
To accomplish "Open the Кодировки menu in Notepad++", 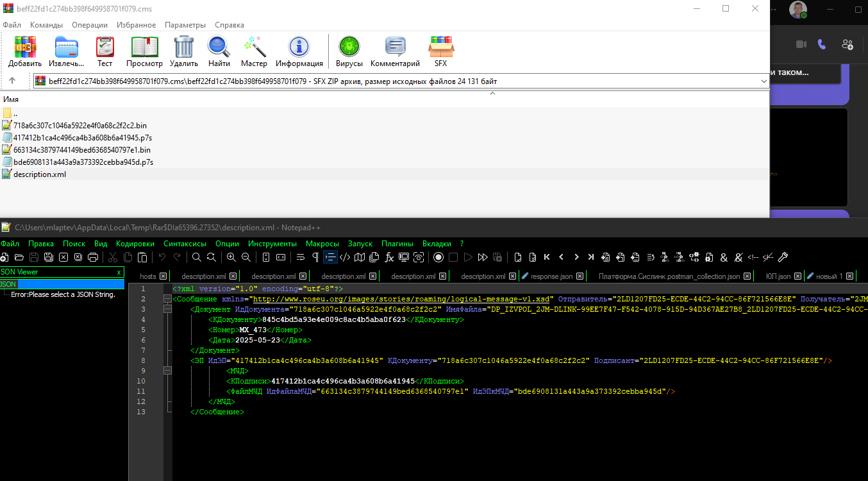I will tap(135, 244).
